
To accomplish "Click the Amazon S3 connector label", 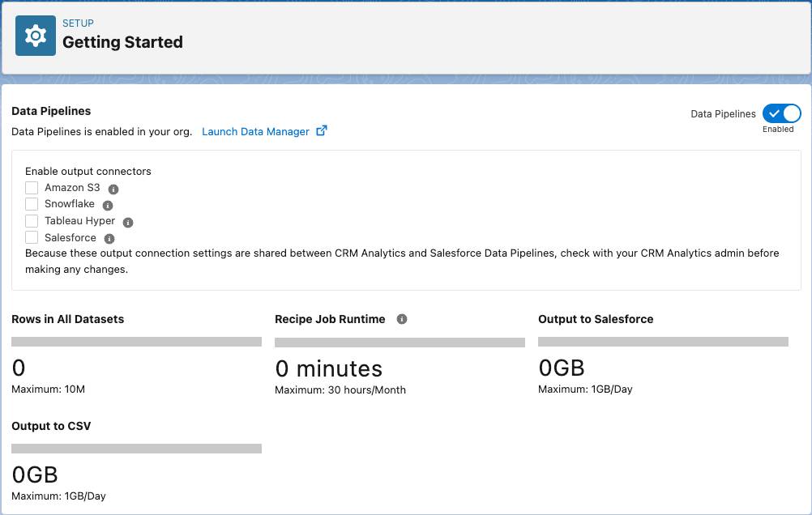I will click(72, 187).
